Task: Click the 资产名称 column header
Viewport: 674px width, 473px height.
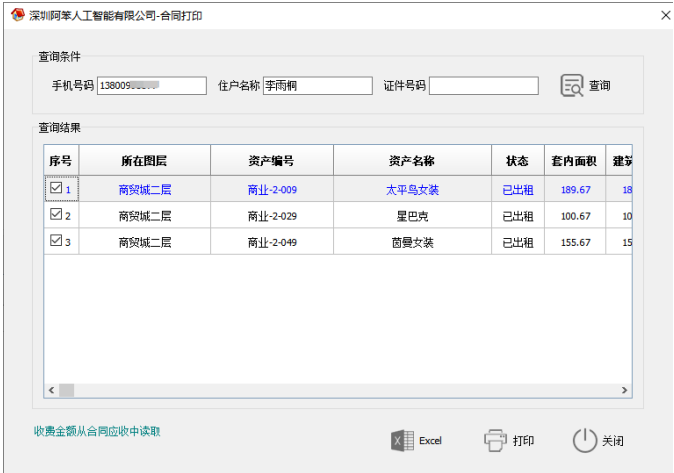Action: point(412,160)
